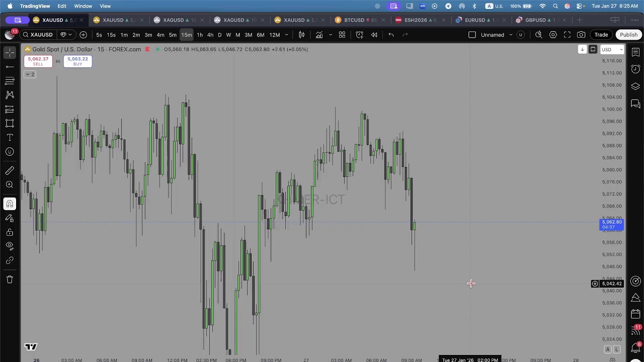
Task: Hide all drawings with eye icon
Action: click(x=10, y=246)
